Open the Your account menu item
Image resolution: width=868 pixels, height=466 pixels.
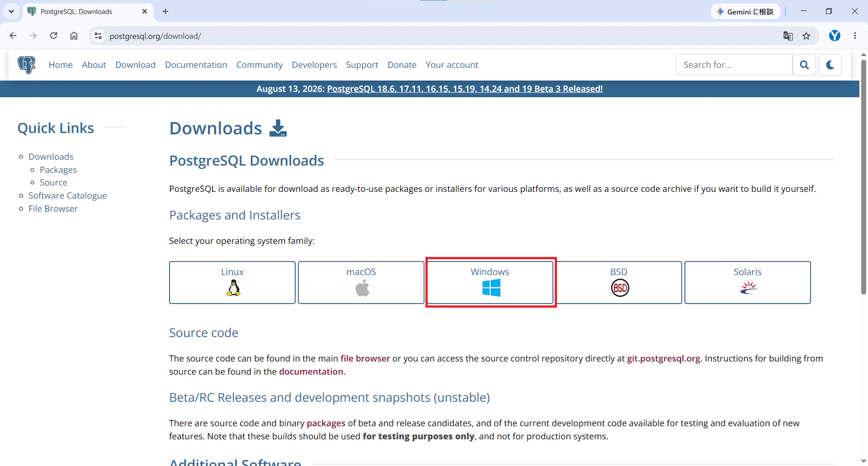click(452, 65)
